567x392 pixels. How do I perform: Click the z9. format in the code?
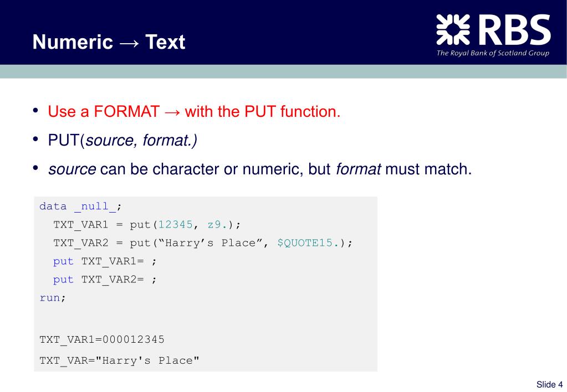pos(217,225)
